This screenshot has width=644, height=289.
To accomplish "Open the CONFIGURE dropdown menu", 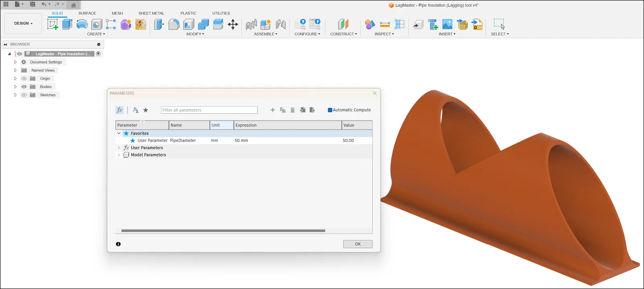I will pos(307,34).
